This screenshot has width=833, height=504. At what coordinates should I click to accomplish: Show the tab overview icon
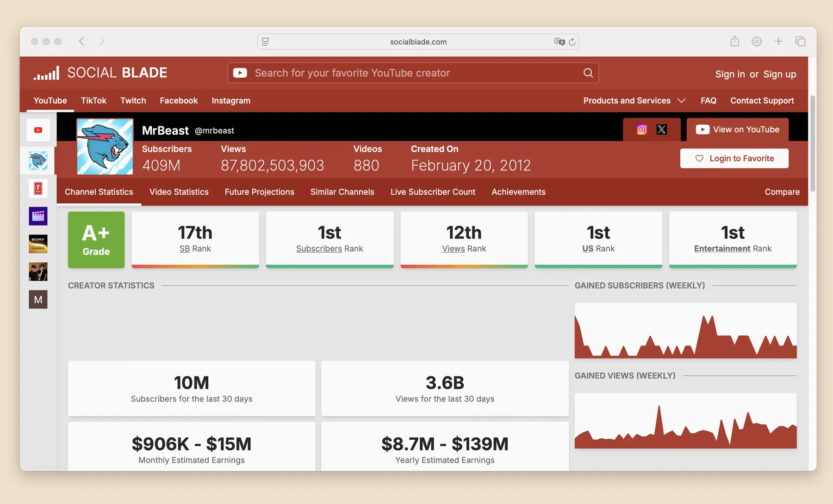(x=801, y=42)
